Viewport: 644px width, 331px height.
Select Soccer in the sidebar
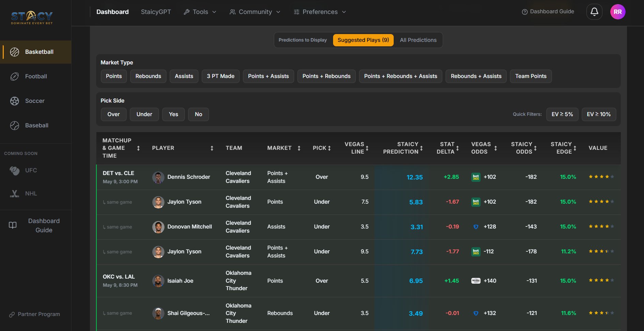coord(36,101)
